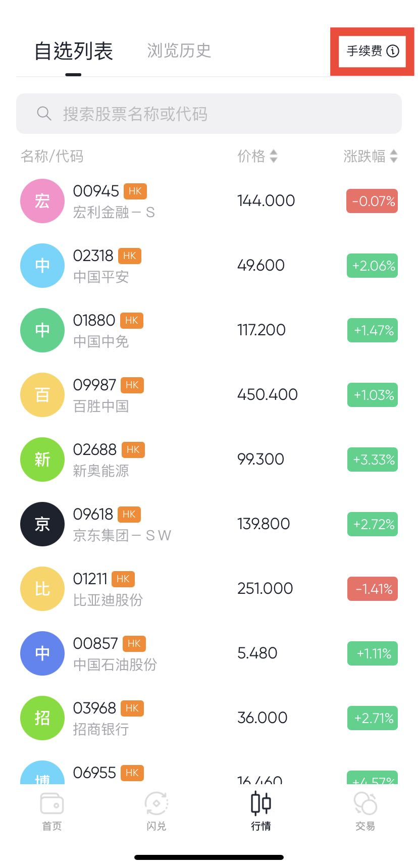Tap the +3.33% change badge for 新奥能源
The height and width of the screenshot is (868, 418).
pos(372,459)
